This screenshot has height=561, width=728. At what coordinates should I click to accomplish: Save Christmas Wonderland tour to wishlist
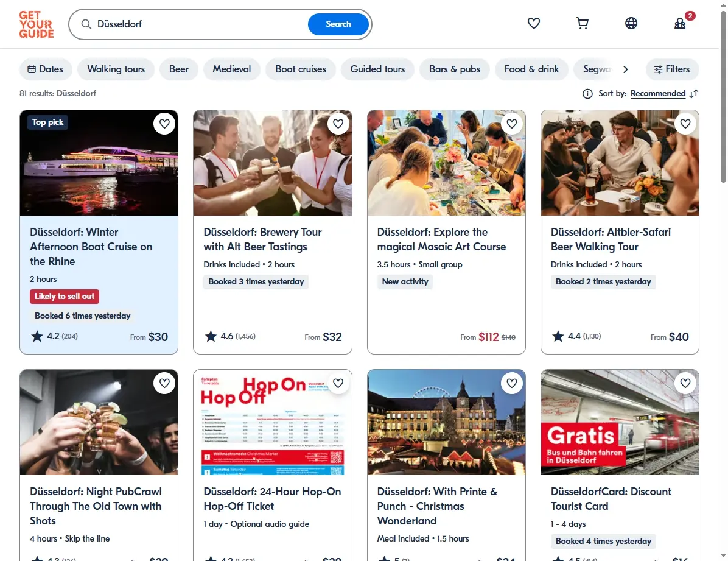click(512, 383)
